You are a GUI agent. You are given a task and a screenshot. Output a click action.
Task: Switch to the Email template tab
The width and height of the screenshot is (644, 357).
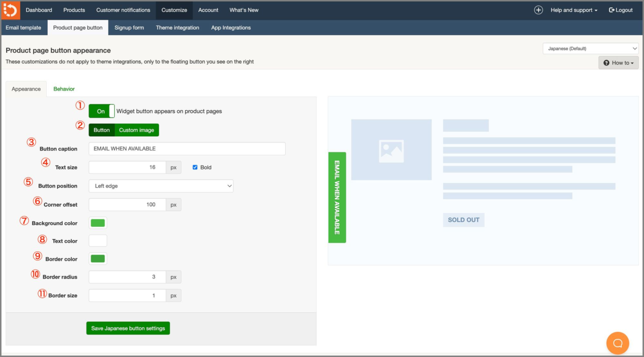24,28
